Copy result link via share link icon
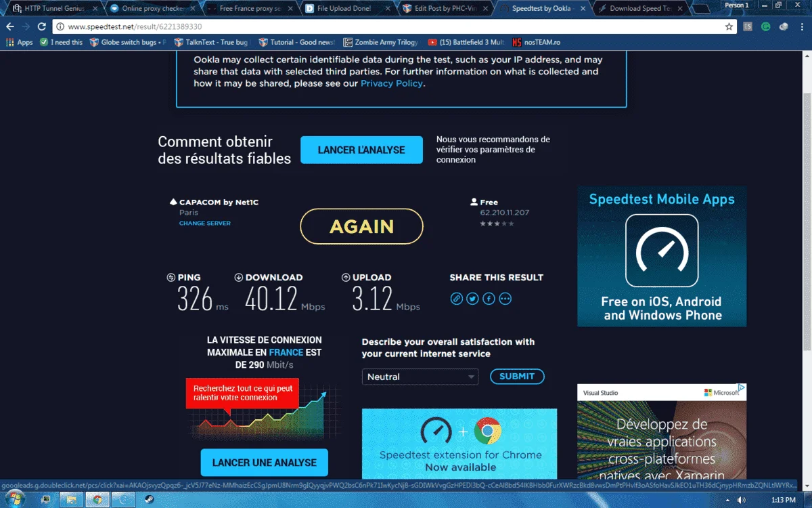Screen dimensions: 812x508 pos(457,299)
